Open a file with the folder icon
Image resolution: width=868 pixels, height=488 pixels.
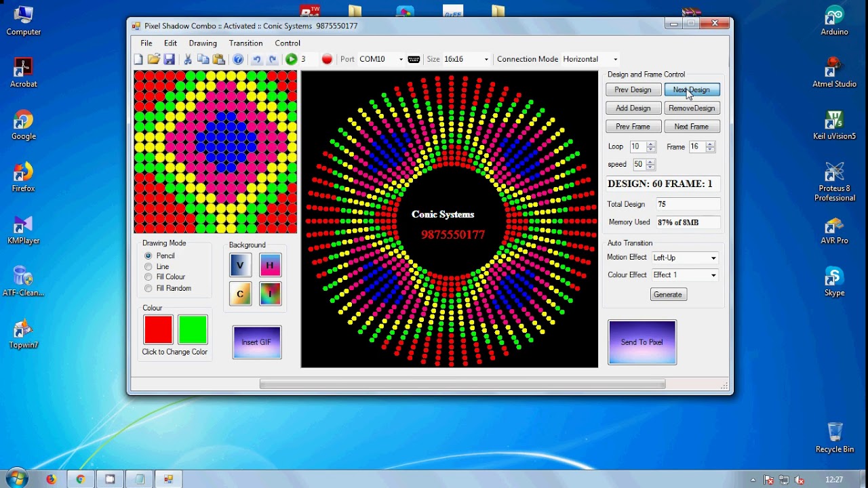point(154,60)
